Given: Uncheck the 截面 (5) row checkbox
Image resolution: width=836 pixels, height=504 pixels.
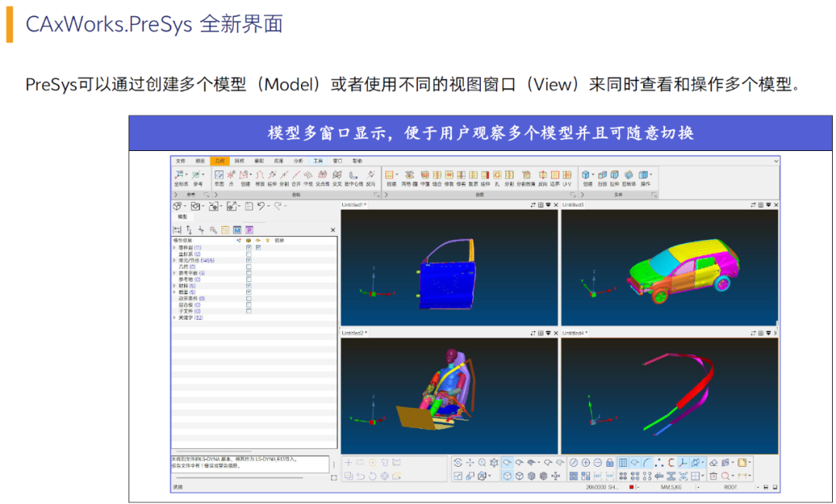Looking at the screenshot, I should tap(249, 293).
